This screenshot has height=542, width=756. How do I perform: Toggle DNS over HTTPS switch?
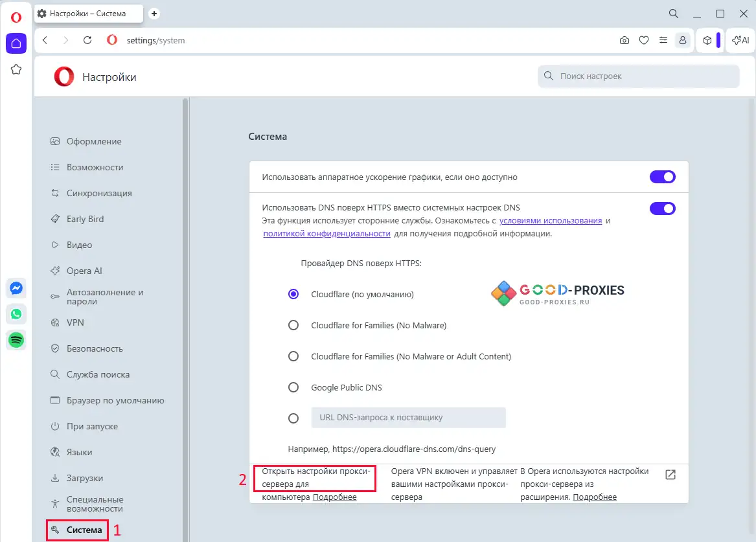(x=663, y=209)
